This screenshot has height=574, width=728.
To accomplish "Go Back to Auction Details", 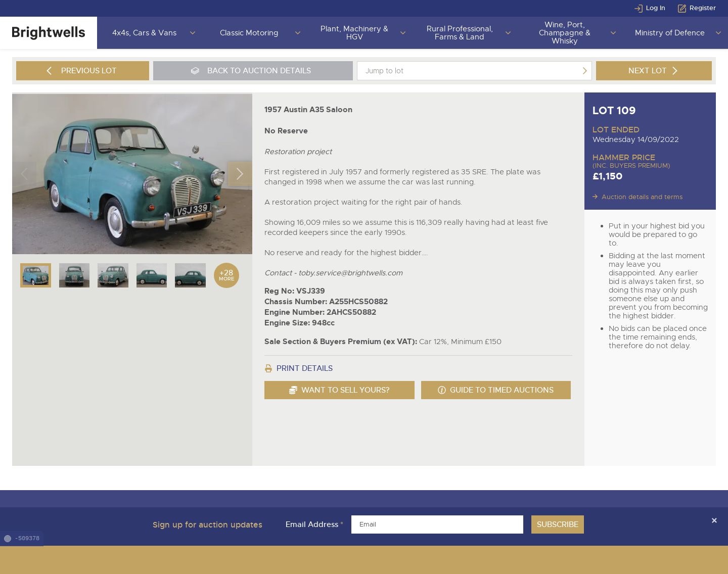I will point(253,71).
